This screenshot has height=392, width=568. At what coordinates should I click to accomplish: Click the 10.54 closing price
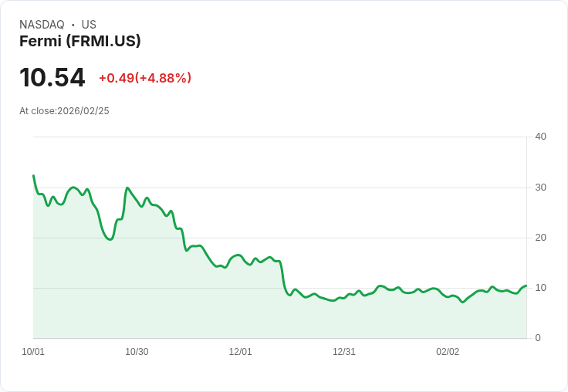coord(52,78)
